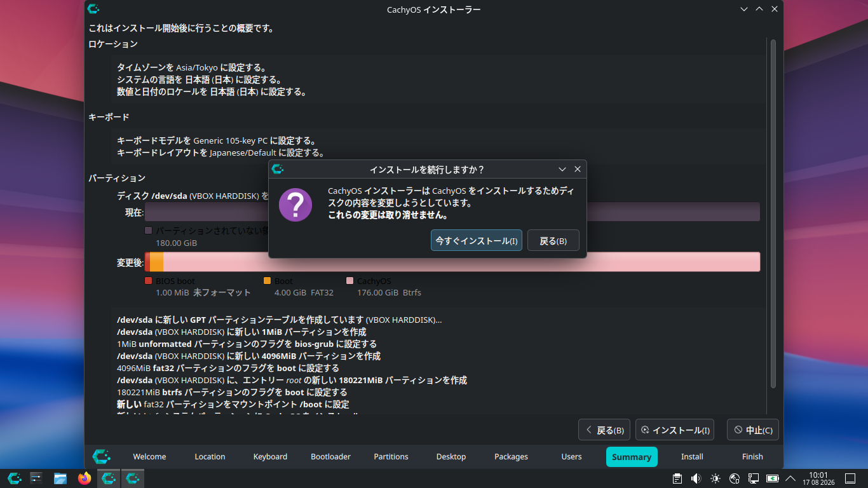This screenshot has width=868, height=488.
Task: Select the Partitions step
Action: [391, 456]
